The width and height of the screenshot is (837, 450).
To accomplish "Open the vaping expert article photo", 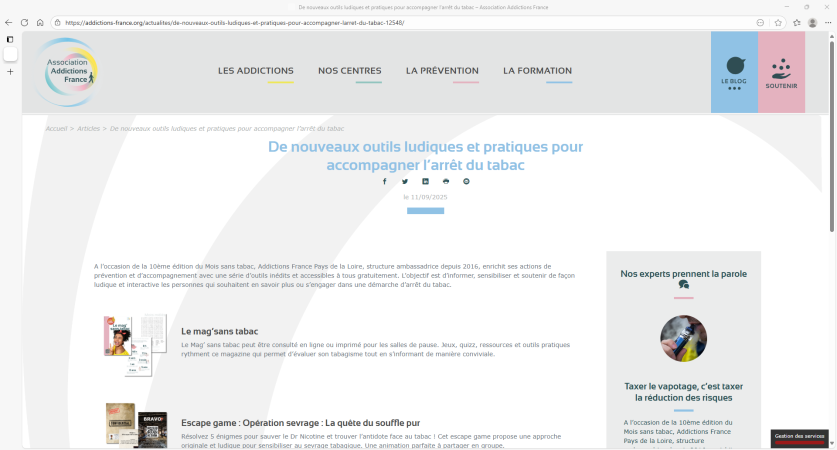I will tap(683, 338).
